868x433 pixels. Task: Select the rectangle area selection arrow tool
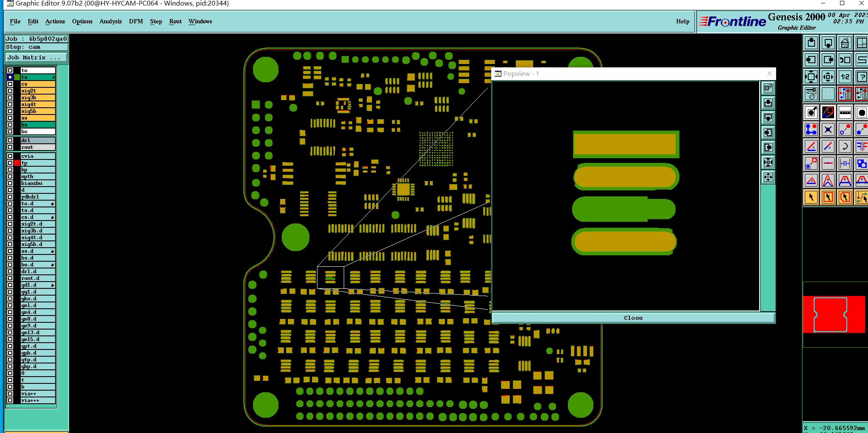pos(828,197)
